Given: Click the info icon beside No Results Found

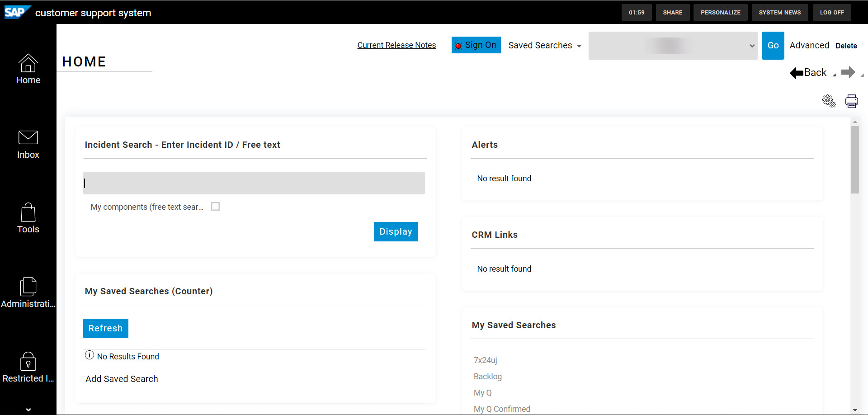Looking at the screenshot, I should click(x=90, y=355).
